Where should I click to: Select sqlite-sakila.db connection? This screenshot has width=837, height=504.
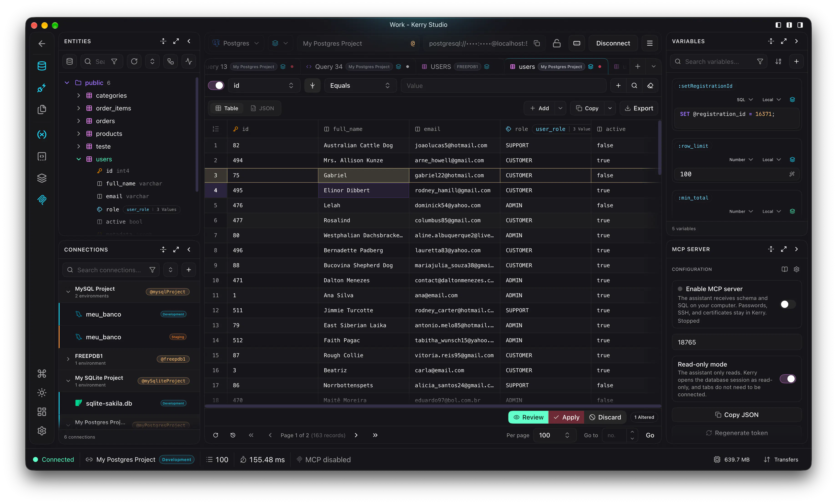(129, 403)
